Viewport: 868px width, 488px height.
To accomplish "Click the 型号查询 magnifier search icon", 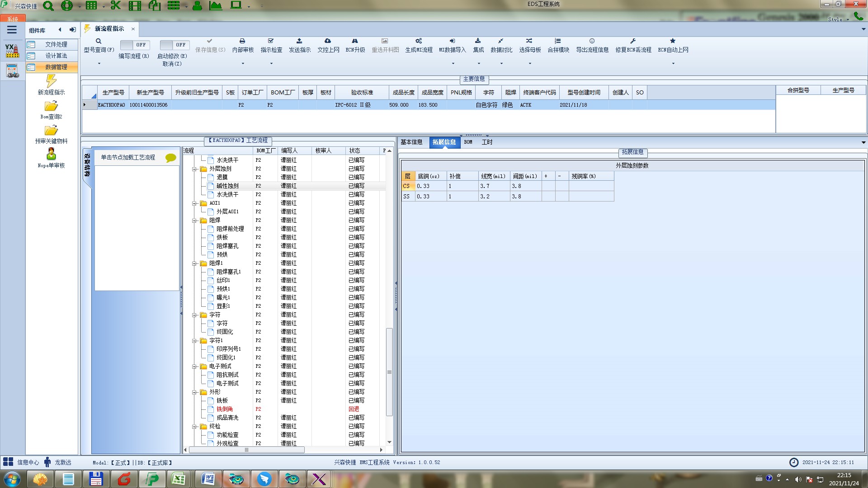I will pos(99,41).
